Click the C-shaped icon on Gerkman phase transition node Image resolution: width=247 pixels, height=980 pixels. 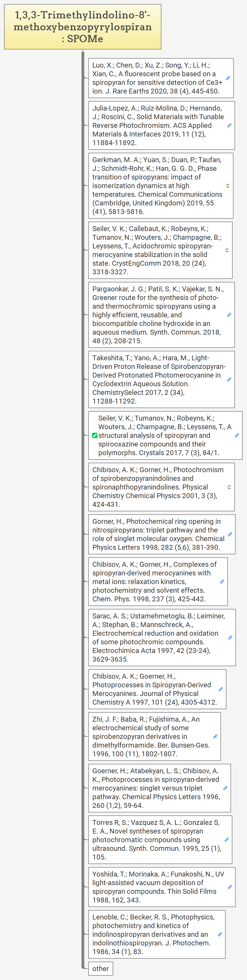coord(227,186)
